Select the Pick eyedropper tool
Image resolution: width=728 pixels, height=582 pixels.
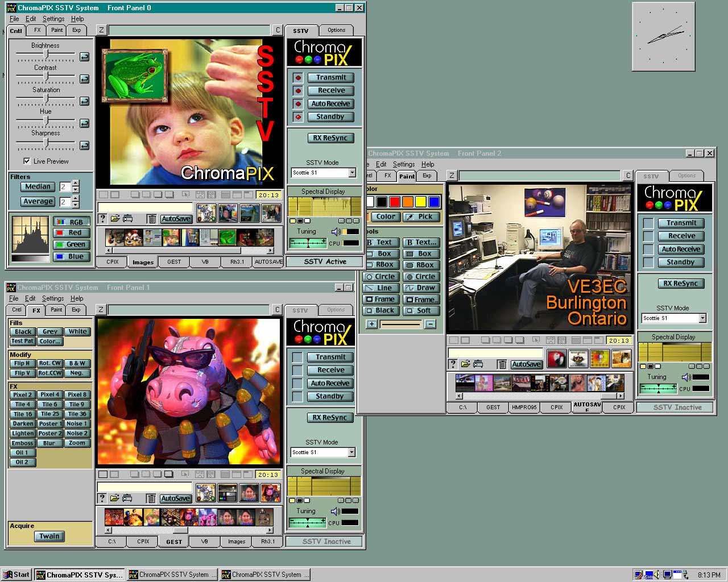tap(420, 217)
